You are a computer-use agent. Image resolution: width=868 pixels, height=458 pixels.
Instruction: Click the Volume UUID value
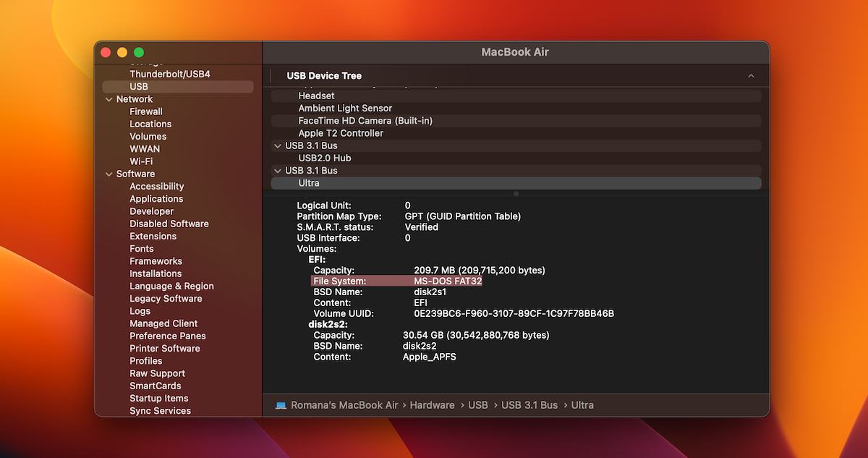514,313
